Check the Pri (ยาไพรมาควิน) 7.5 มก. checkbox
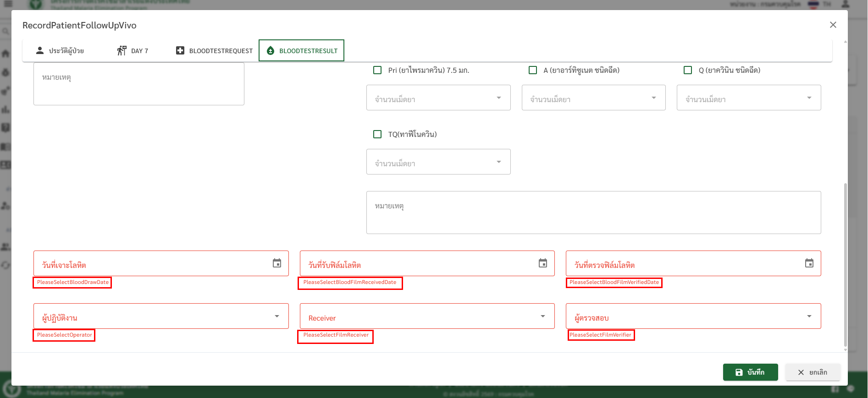Screen dimensions: 868x398 [377, 70]
